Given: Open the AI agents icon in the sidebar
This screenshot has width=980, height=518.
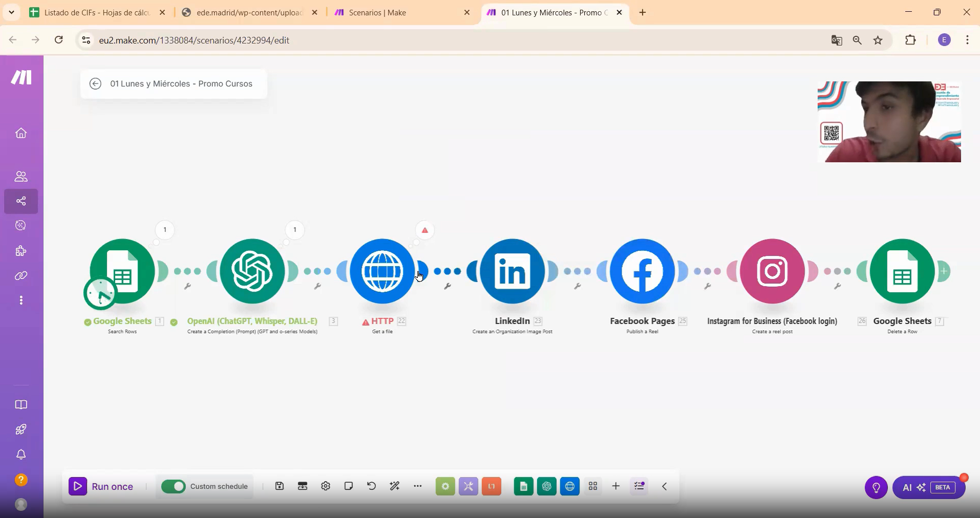Looking at the screenshot, I should point(21,226).
